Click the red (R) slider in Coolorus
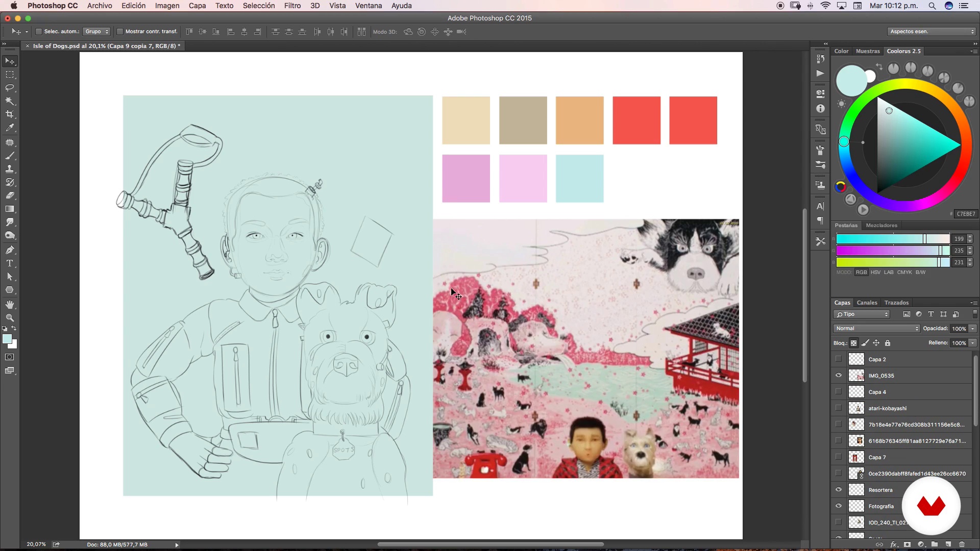980x551 pixels. pyautogui.click(x=893, y=239)
